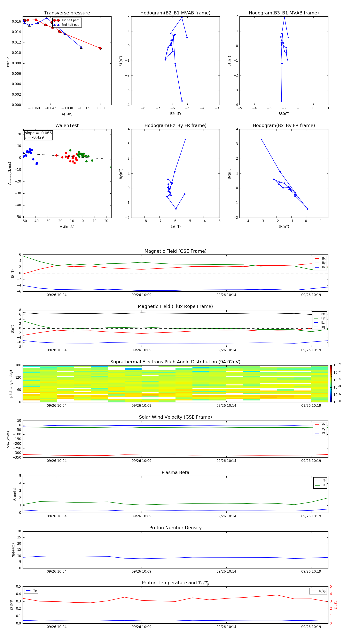This screenshot has height=644, width=351.
Task: Click 'Vz' in solar wind velocity legend
Action: pyautogui.click(x=320, y=433)
